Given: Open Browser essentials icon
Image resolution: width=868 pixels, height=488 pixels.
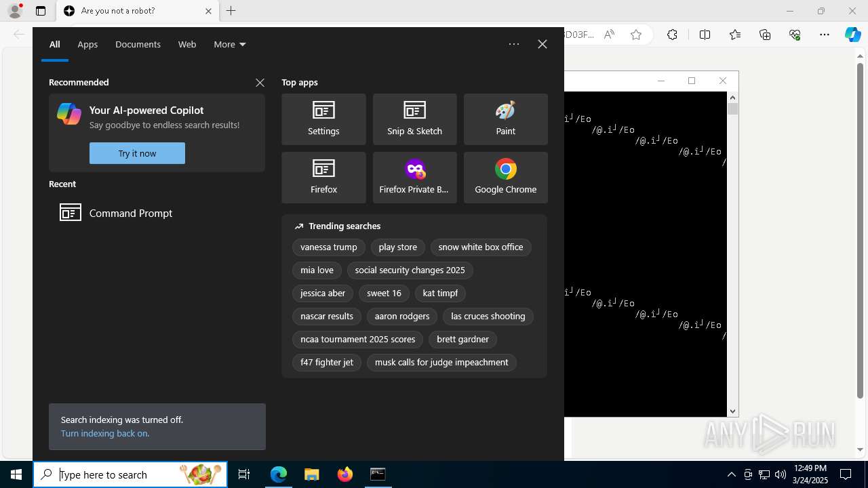Looking at the screenshot, I should [795, 35].
